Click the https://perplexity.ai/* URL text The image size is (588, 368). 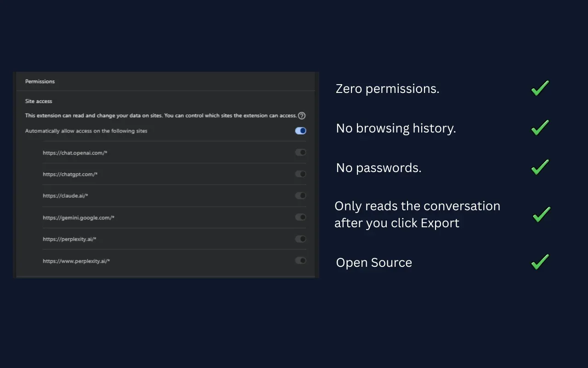[69, 239]
